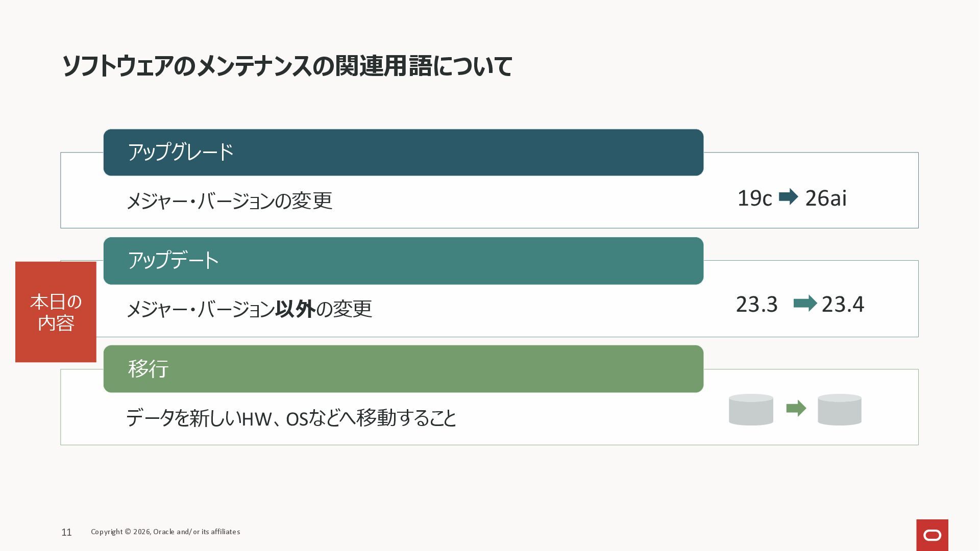Image resolution: width=980 pixels, height=551 pixels.
Task: Click the slide title ソフトウェアのメンテナンスの関連用語について
Action: (287, 66)
